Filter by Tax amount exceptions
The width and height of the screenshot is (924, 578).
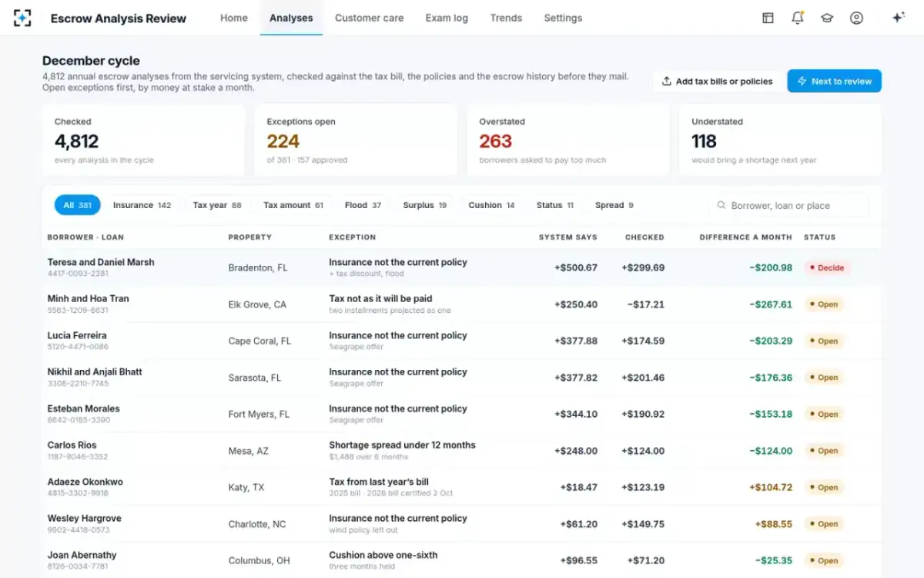293,205
